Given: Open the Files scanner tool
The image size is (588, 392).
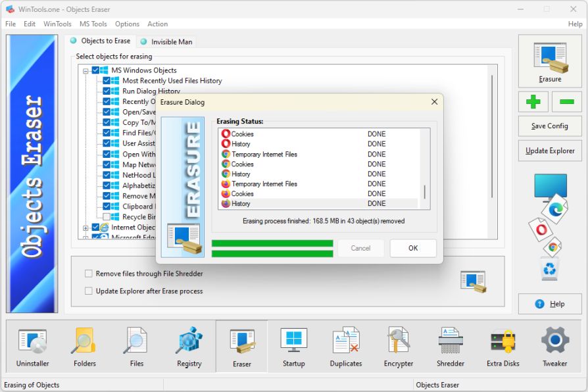Looking at the screenshot, I should click(x=137, y=347).
